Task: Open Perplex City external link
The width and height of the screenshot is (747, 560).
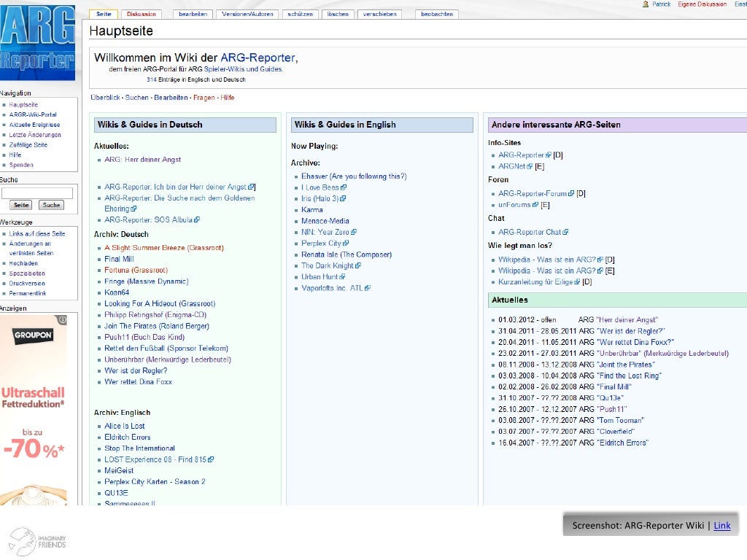Action: (x=325, y=244)
